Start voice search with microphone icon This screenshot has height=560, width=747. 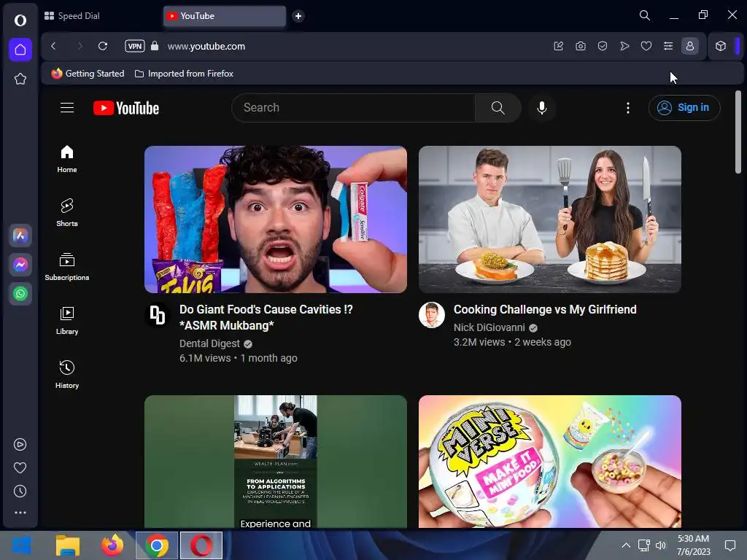click(542, 108)
